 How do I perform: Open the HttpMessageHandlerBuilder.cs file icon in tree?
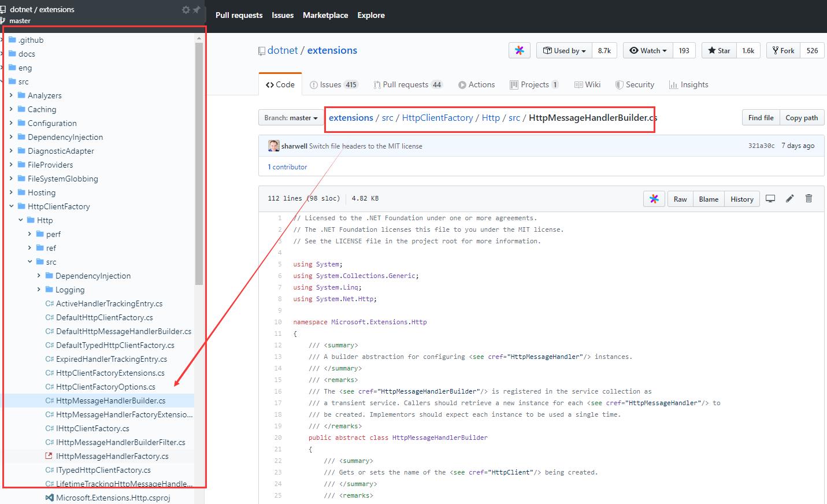click(49, 401)
